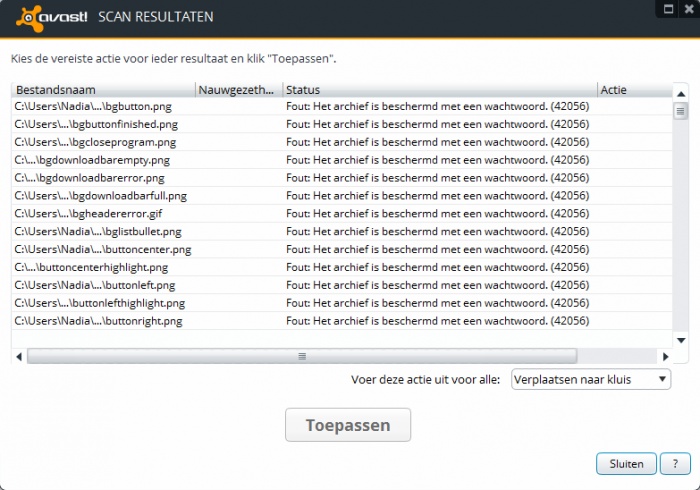Select the buttoncenter.png row
This screenshot has width=700, height=490.
(x=342, y=249)
